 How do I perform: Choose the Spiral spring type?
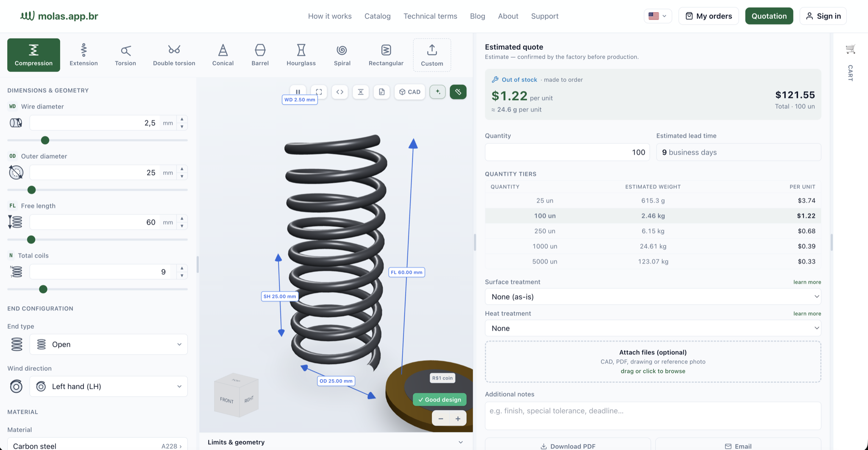[x=342, y=55]
